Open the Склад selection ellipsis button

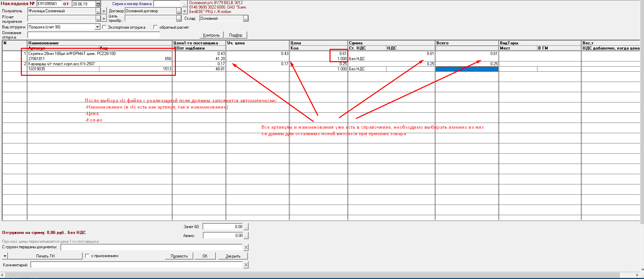tap(246, 18)
